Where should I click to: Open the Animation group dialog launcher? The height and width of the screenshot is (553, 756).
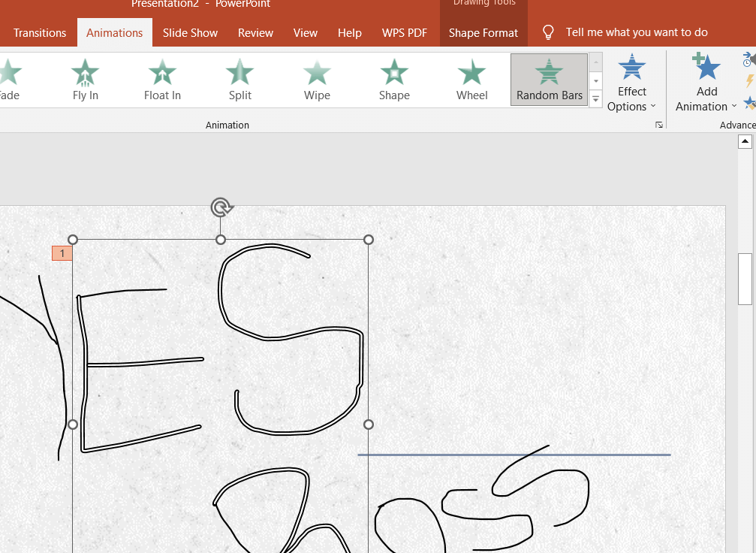658,125
